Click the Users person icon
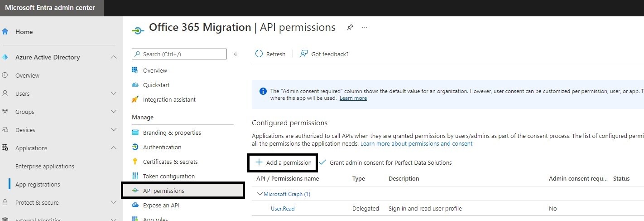The image size is (644, 221). click(x=5, y=93)
